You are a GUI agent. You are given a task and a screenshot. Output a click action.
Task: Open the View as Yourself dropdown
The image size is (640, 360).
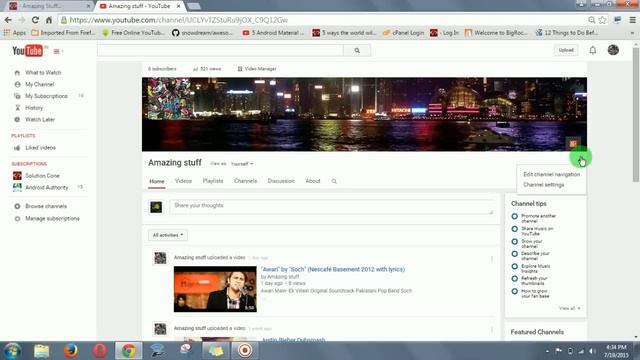click(x=242, y=164)
